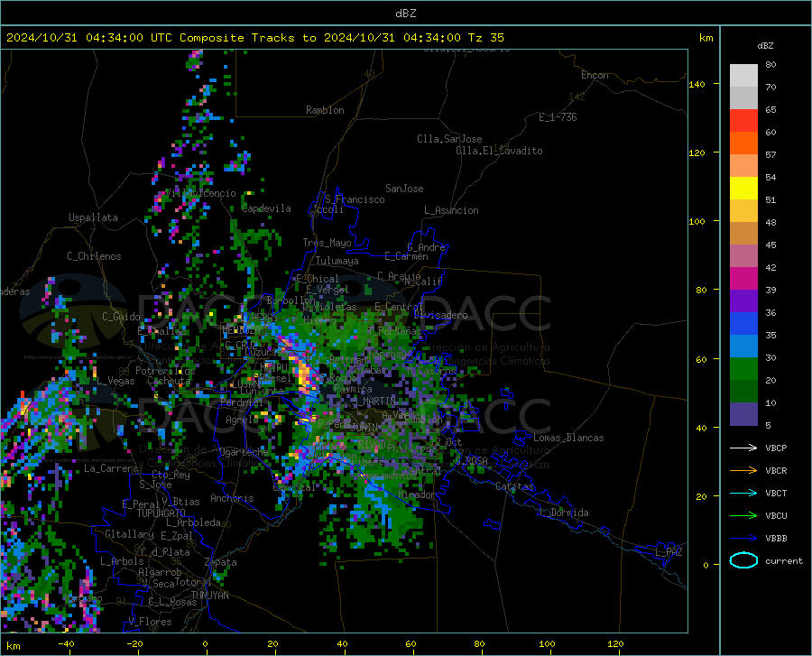The height and width of the screenshot is (656, 812).
Task: Click the blue VBBB arrow in legend
Action: pyautogui.click(x=743, y=539)
